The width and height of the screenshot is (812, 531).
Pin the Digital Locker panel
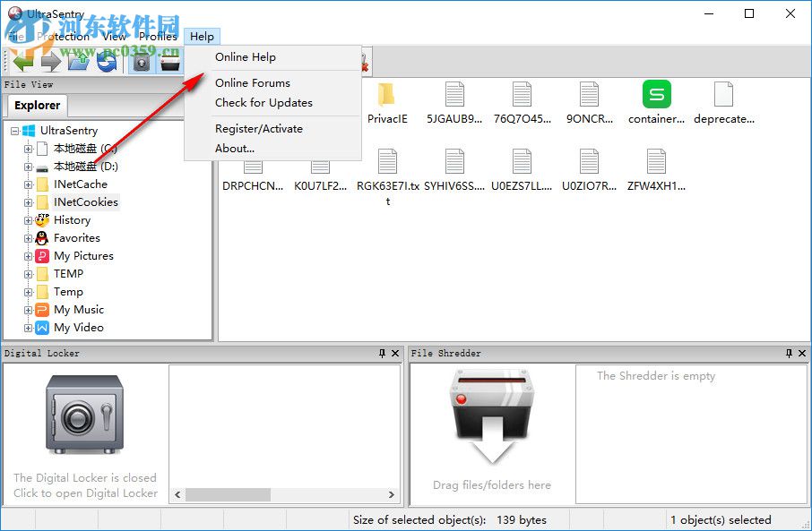point(382,353)
